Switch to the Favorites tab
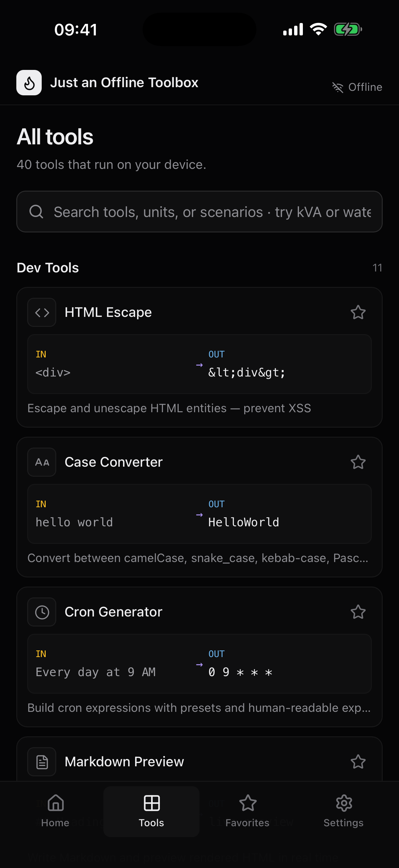399x868 pixels. (x=248, y=811)
